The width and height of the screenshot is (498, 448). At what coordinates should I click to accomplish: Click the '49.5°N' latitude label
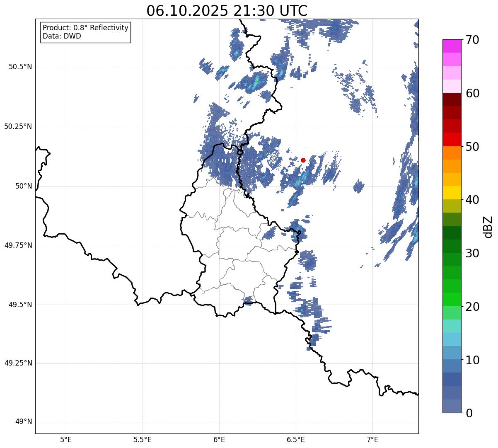[20, 305]
